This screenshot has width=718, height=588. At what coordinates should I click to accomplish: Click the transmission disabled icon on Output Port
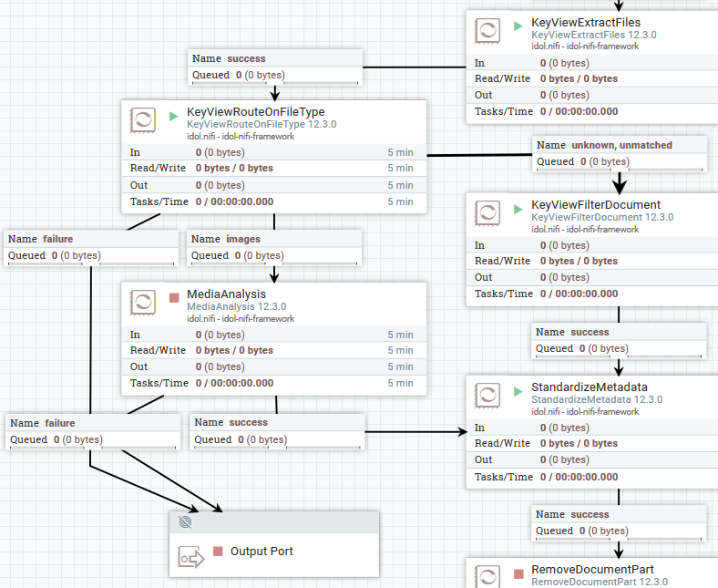[186, 522]
